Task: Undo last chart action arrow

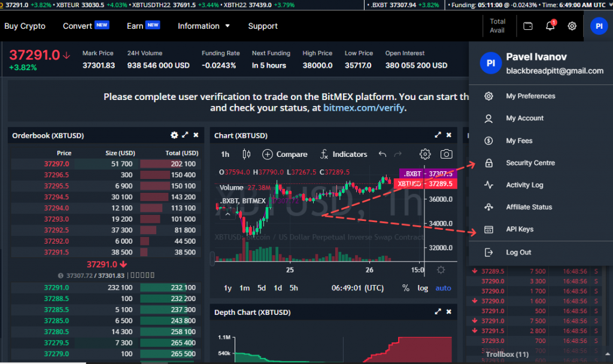Action: 383,154
